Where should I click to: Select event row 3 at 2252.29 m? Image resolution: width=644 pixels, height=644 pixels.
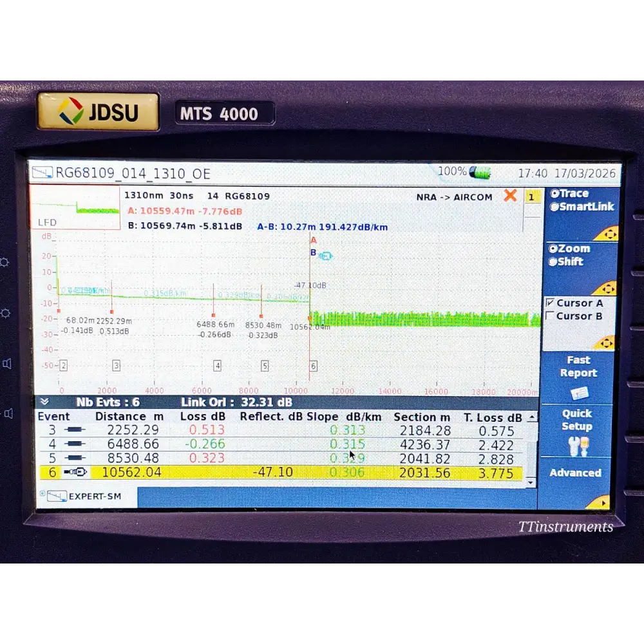click(281, 430)
